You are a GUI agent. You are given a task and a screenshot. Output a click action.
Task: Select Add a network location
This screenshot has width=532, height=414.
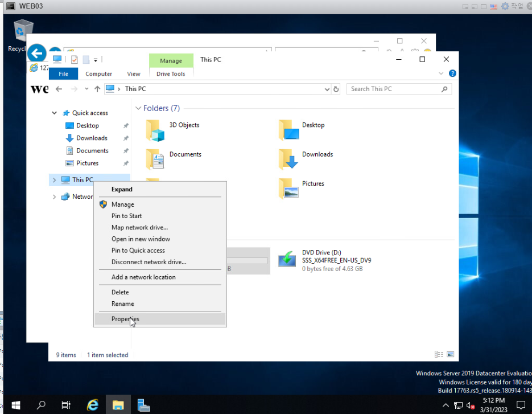(x=160, y=277)
